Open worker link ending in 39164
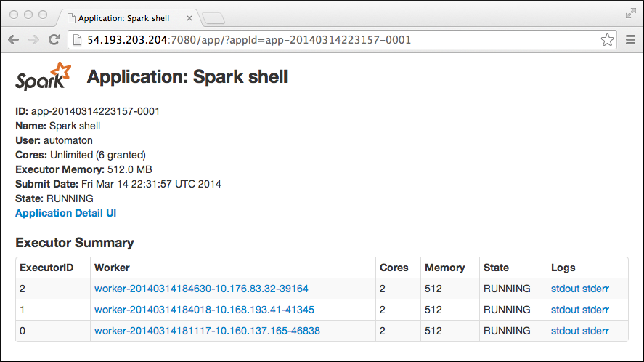This screenshot has height=362, width=644. (x=201, y=289)
